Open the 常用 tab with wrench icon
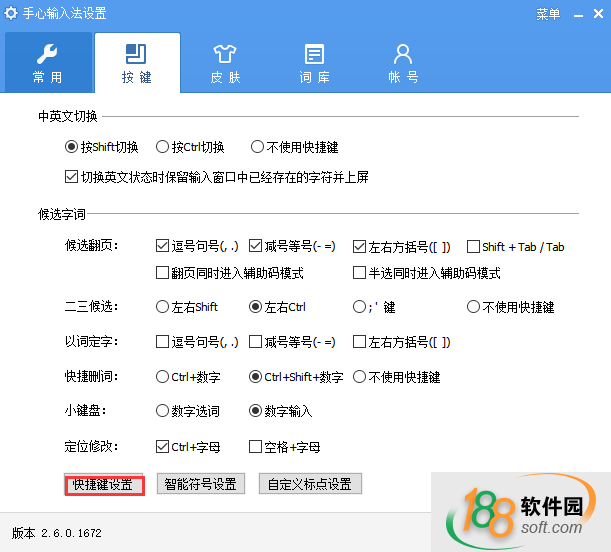Screen dimensions: 611x552 point(47,62)
